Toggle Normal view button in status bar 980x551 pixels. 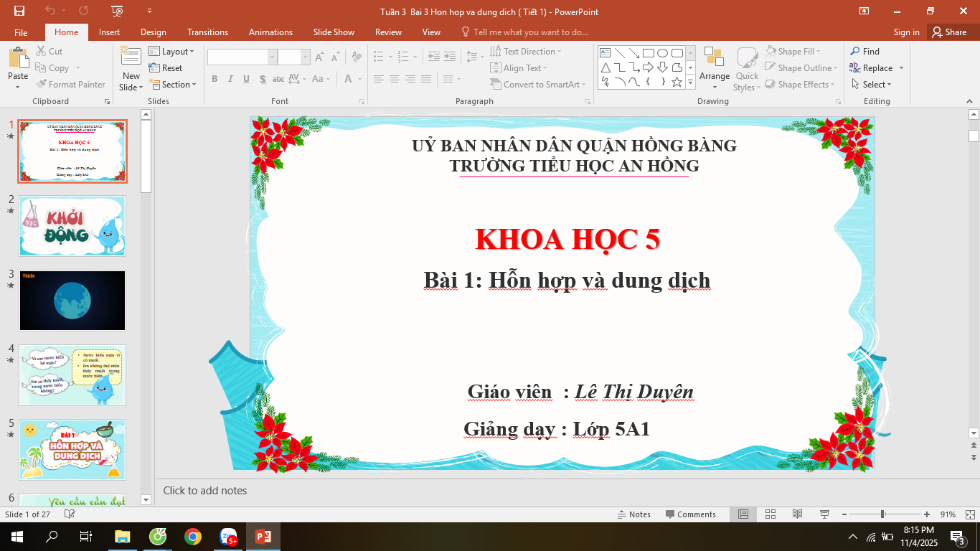[x=743, y=514]
